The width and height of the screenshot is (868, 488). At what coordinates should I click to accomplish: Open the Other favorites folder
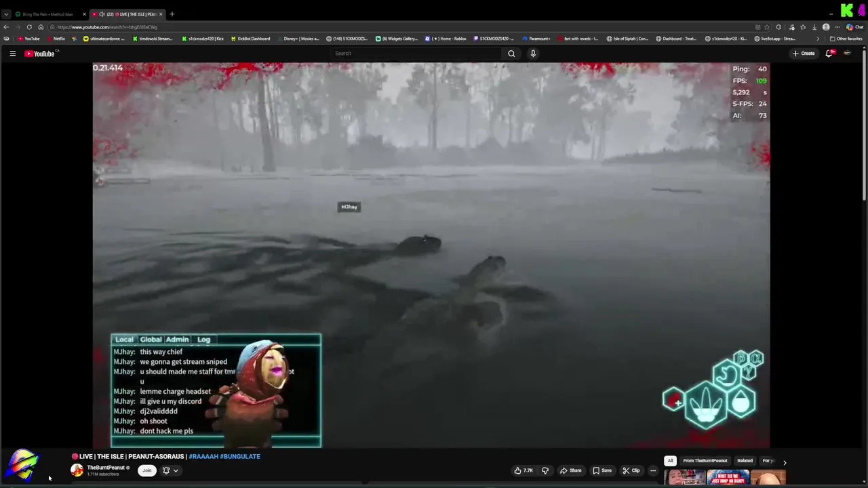click(846, 39)
